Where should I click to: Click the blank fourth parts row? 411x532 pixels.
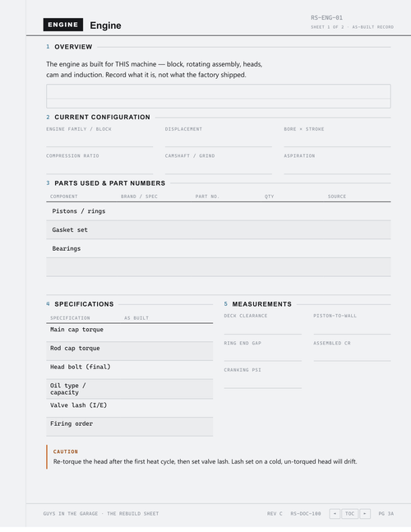pyautogui.click(x=219, y=267)
